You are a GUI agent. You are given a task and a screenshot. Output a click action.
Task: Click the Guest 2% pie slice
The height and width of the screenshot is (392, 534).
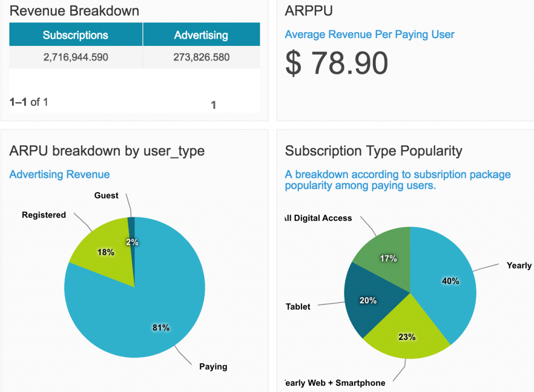(131, 235)
